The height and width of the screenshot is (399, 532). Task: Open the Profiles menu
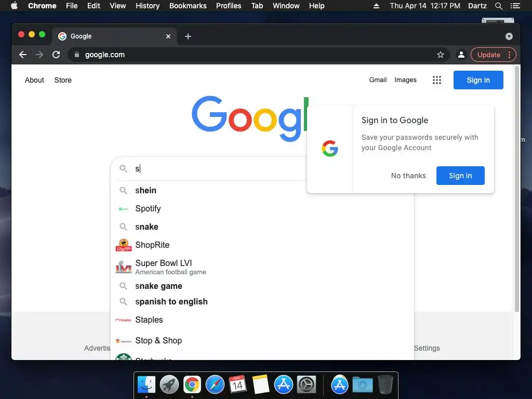(x=229, y=6)
